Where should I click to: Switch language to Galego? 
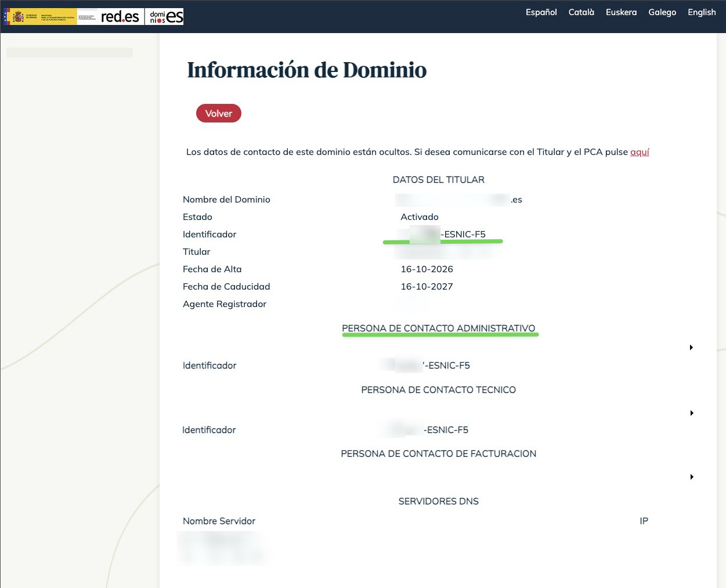pyautogui.click(x=662, y=12)
